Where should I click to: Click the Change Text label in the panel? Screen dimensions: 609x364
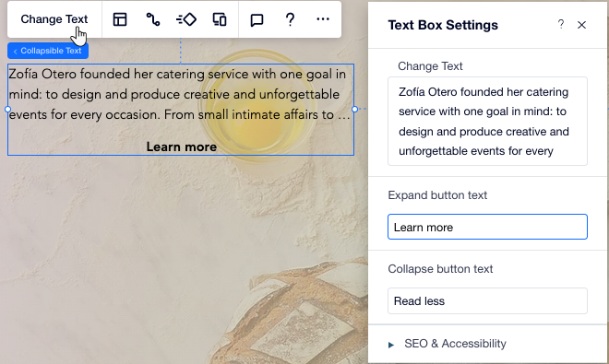tap(430, 66)
